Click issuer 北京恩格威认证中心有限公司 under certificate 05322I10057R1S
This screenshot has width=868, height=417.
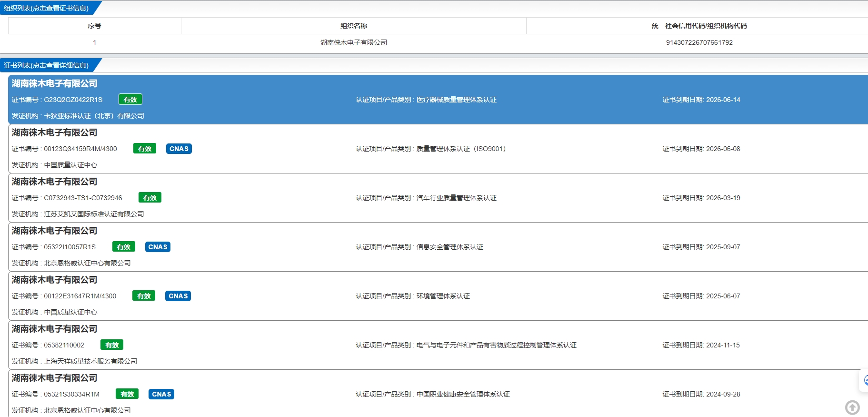(x=87, y=263)
